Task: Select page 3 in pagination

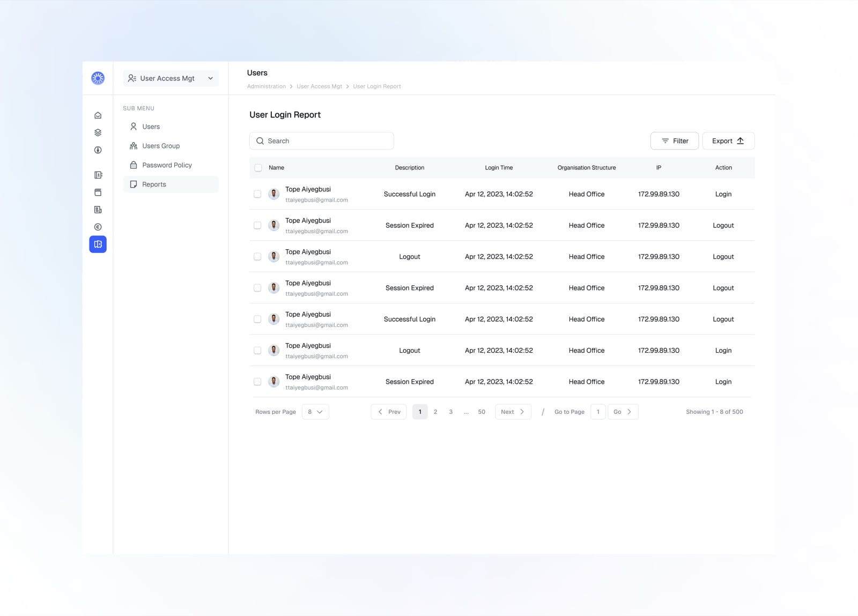Action: click(451, 412)
